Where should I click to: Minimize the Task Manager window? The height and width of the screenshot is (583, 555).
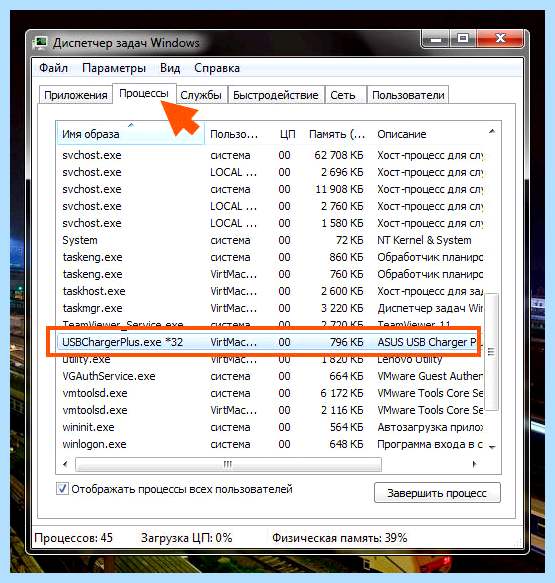click(x=436, y=39)
